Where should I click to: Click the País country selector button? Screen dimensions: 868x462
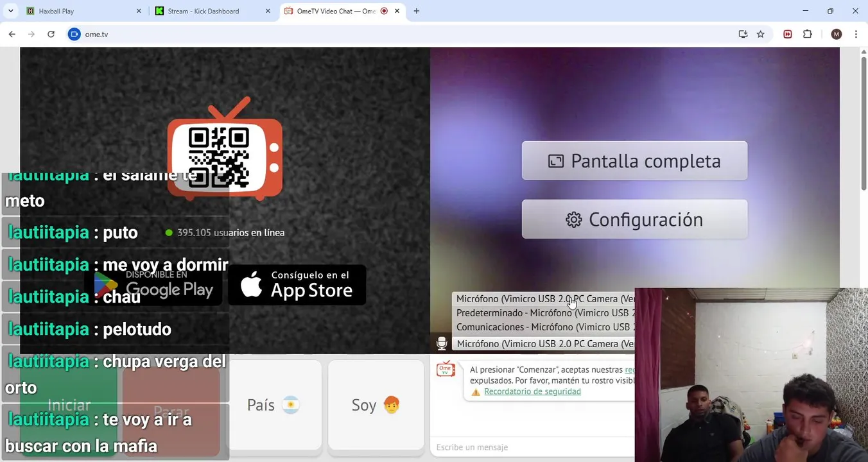274,405
